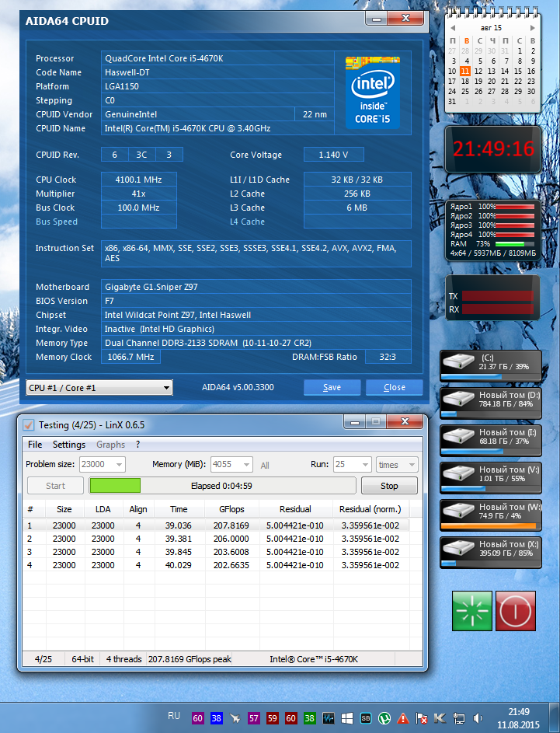This screenshot has height=733, width=560.
Task: Click Close button in AIDA64 CPUID
Action: point(395,387)
